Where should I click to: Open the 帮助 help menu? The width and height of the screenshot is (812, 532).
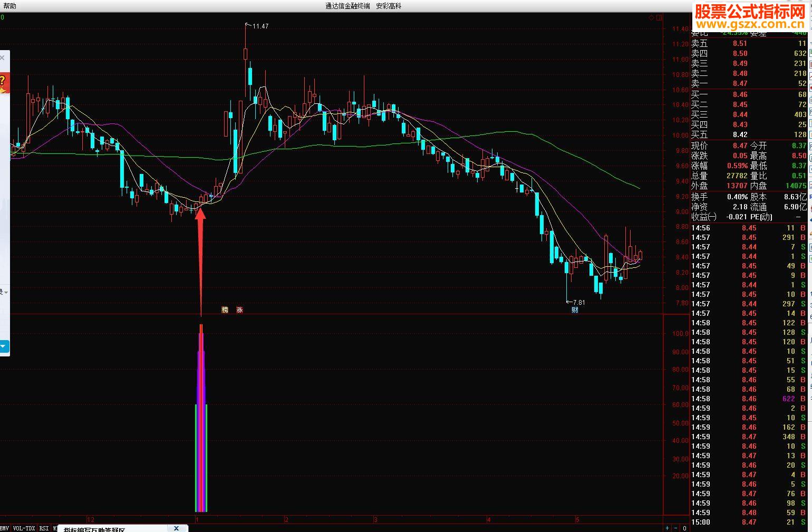tap(9, 6)
